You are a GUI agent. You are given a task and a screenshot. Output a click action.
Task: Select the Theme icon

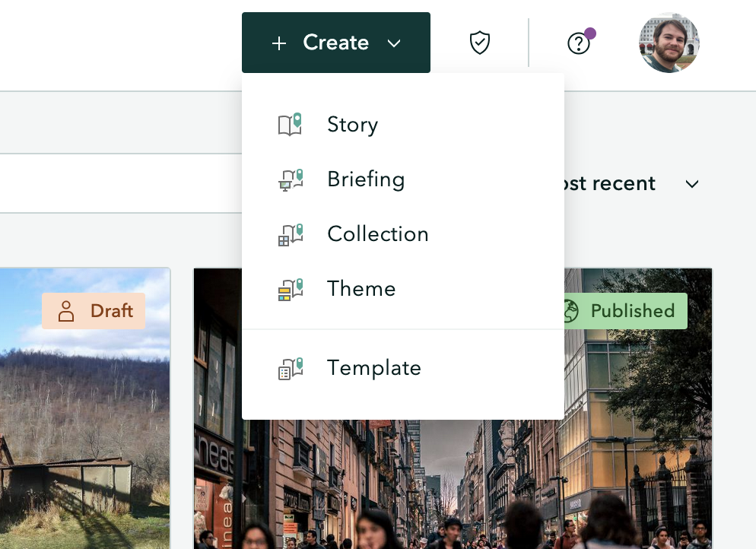pos(290,288)
